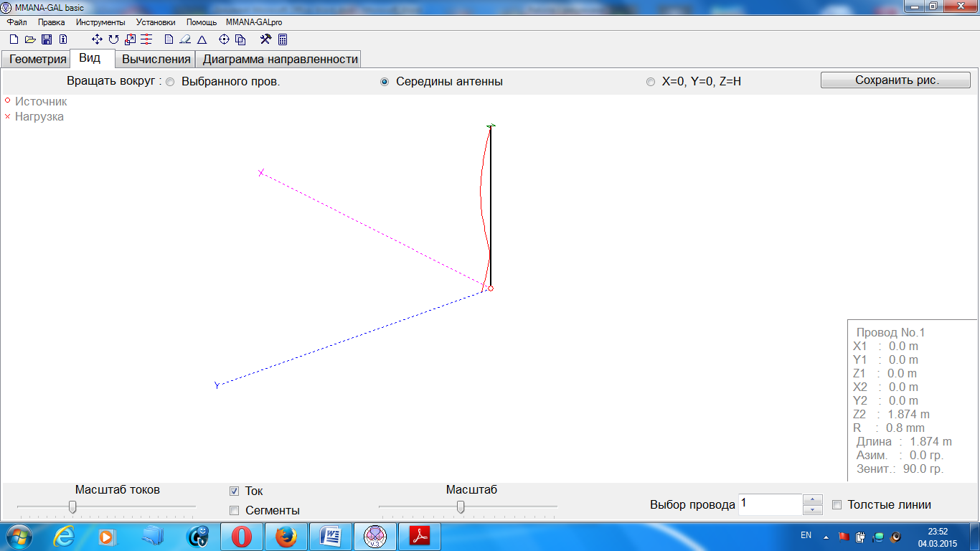Open Internet Explorer from the taskbar

[x=64, y=537]
